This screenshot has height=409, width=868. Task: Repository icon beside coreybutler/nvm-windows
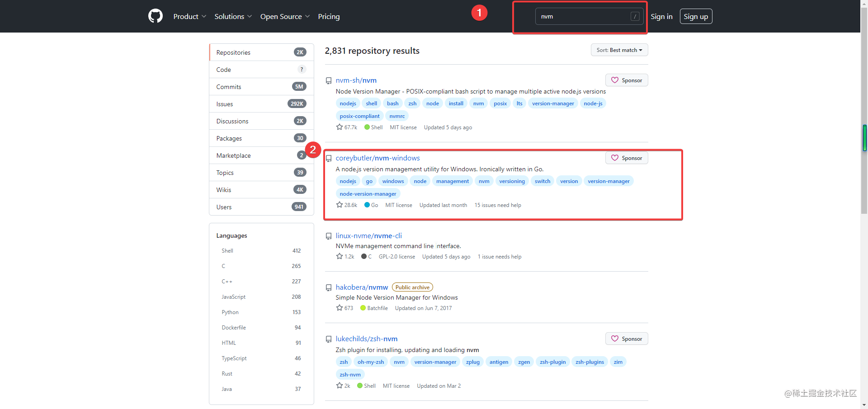(x=329, y=159)
